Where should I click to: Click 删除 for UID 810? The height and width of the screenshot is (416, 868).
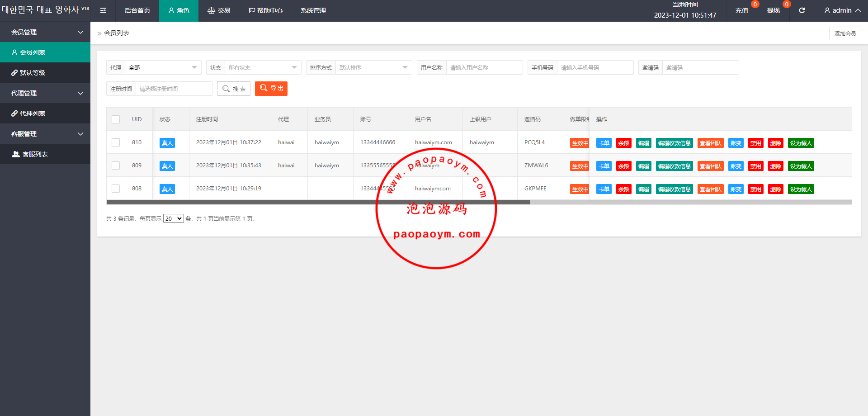(x=776, y=143)
